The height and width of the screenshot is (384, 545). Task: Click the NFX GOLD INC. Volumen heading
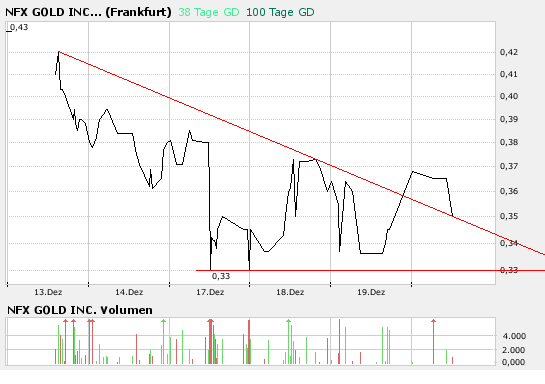point(80,310)
